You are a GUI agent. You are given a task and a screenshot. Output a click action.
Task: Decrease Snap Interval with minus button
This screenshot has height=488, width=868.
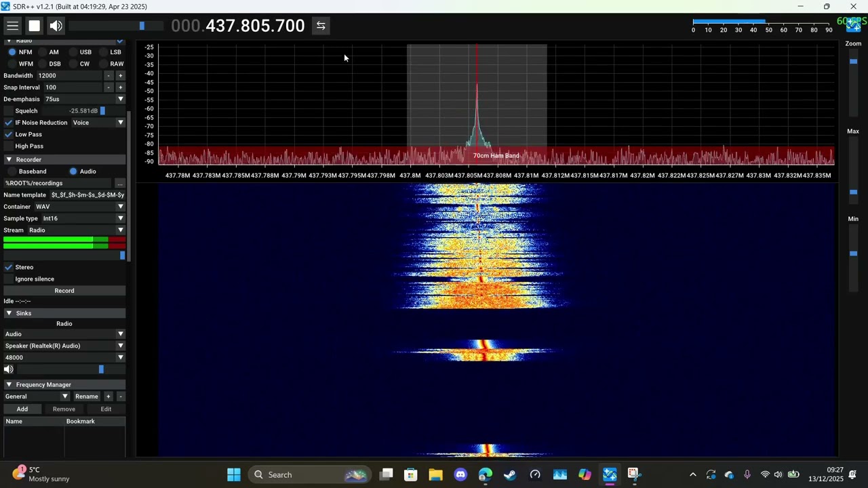(x=108, y=87)
